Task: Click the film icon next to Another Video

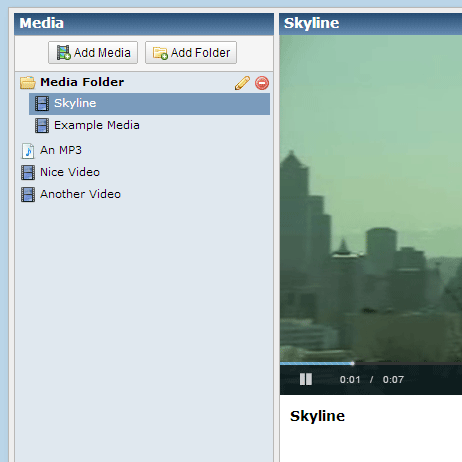Action: point(28,195)
